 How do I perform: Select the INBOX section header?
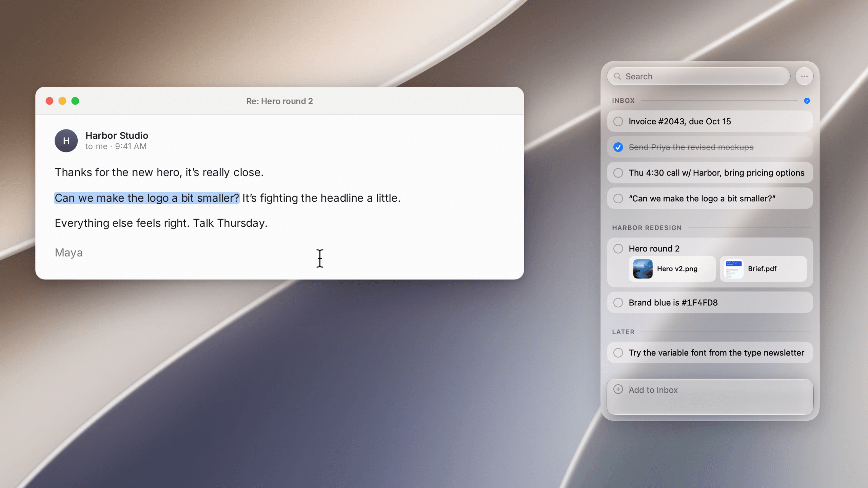(623, 101)
